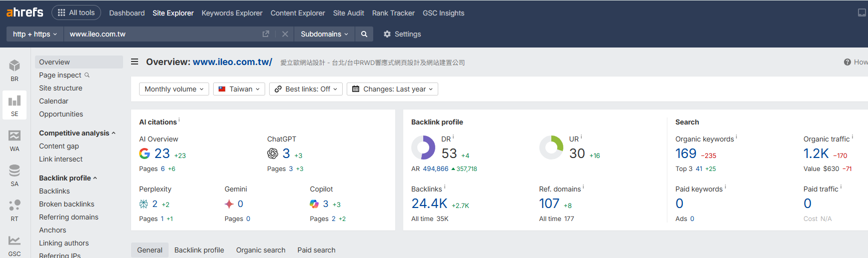Switch to the Organic search tab
Screen dimensions: 868x258
click(261, 250)
